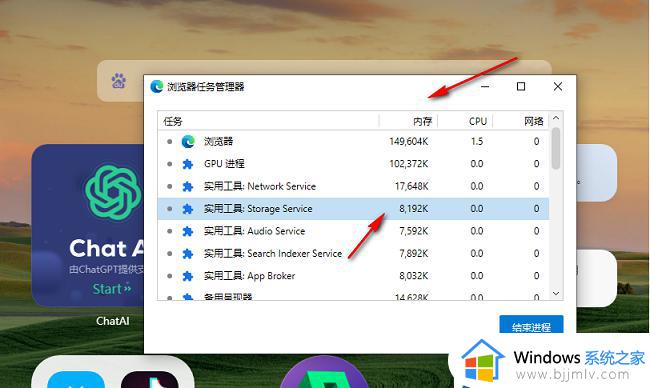
Task: Click the puzzle icon beside GPU 进程
Action: [x=188, y=164]
